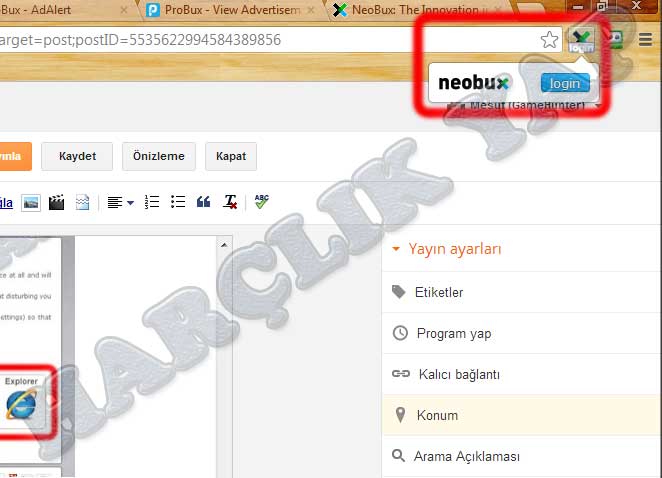Image resolution: width=662 pixels, height=478 pixels.
Task: Click magnifier icon beside Arama Açıklaması
Action: click(x=398, y=456)
